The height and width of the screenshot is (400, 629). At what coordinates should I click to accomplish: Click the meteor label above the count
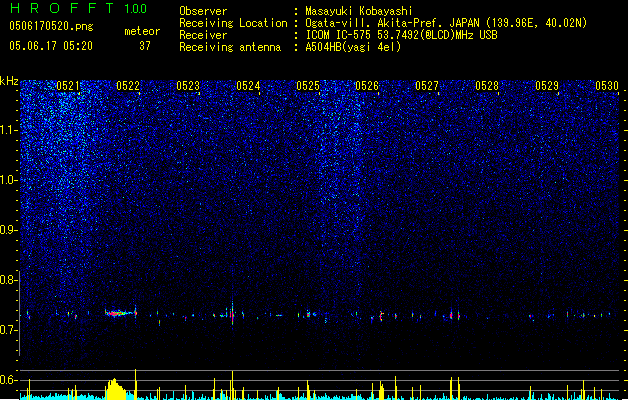pos(142,31)
